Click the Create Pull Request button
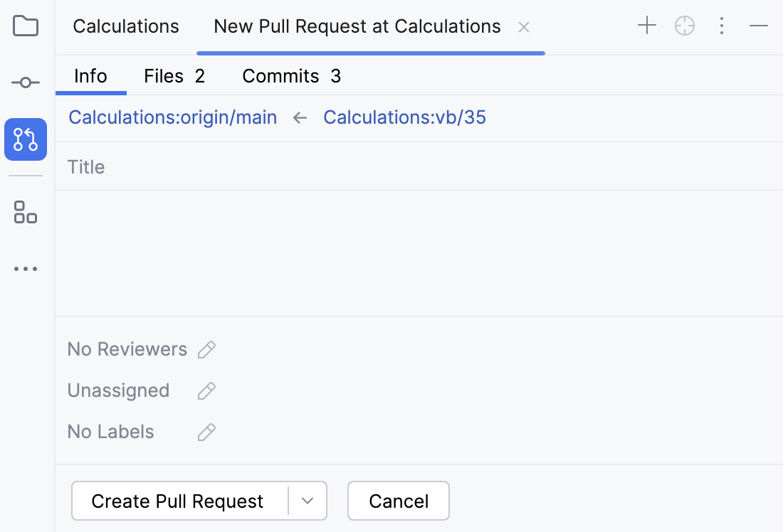 point(178,501)
